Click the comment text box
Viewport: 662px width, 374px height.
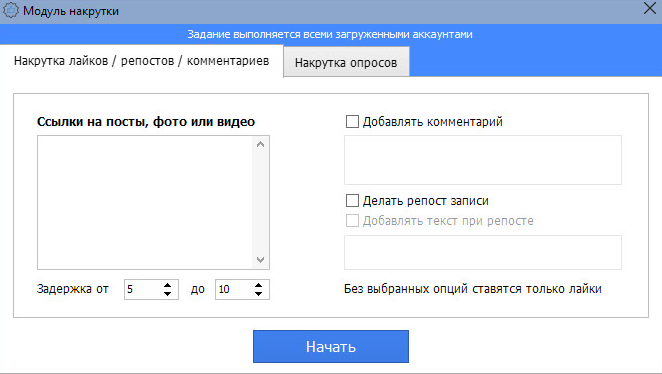(x=483, y=160)
